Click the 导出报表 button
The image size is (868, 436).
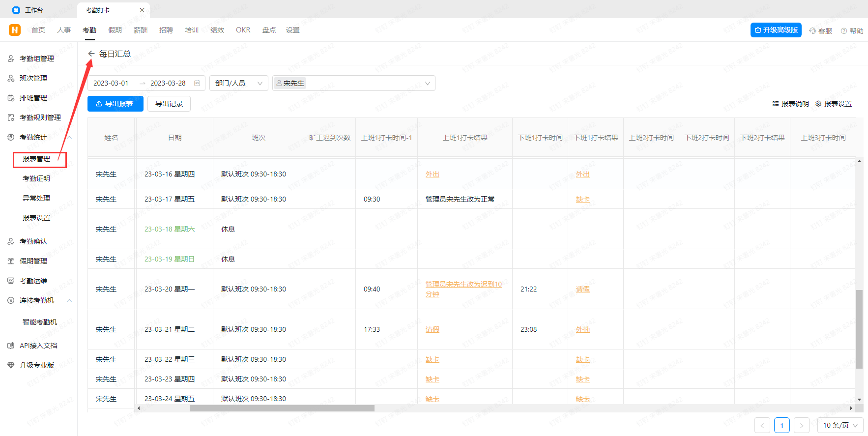(x=115, y=104)
